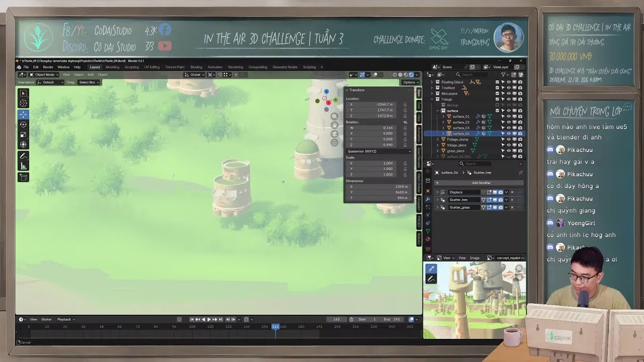This screenshot has height=362, width=644.
Task: Remove the Displace modifier with X
Action: [x=512, y=192]
